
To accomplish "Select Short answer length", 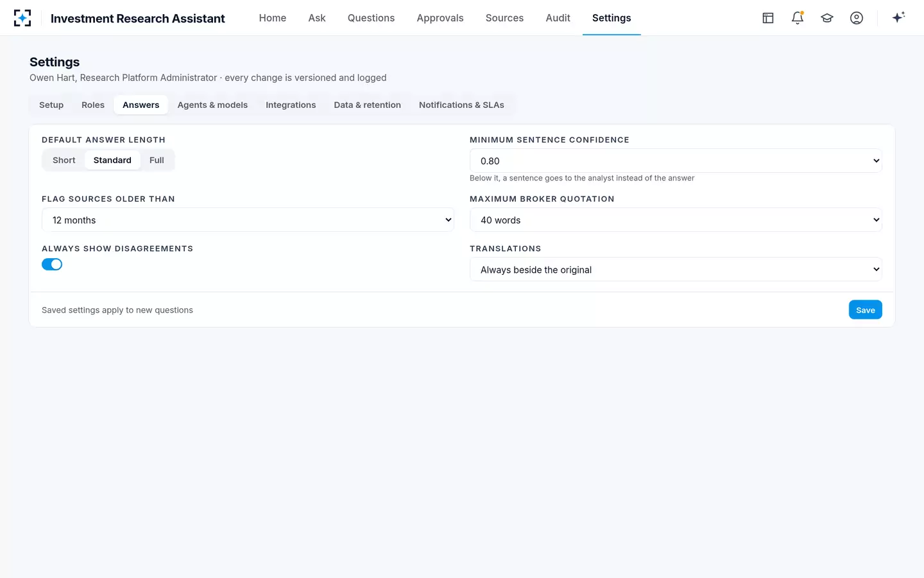I will click(64, 160).
